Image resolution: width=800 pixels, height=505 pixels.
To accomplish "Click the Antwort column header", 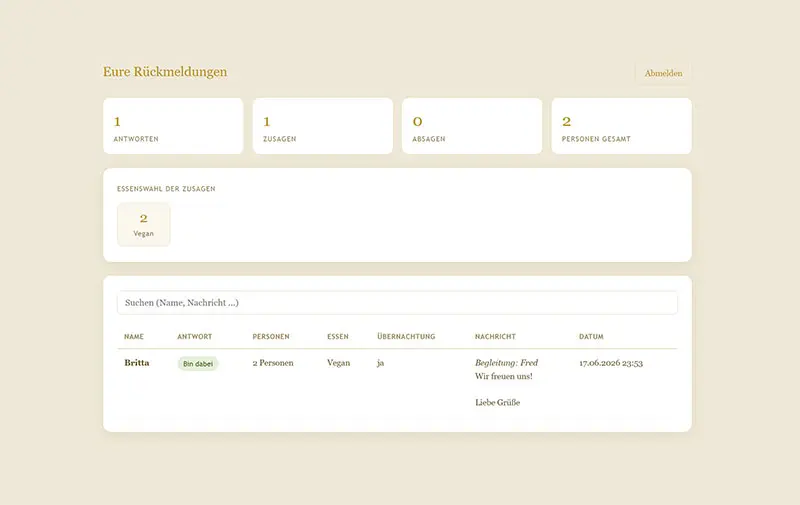I will point(194,337).
